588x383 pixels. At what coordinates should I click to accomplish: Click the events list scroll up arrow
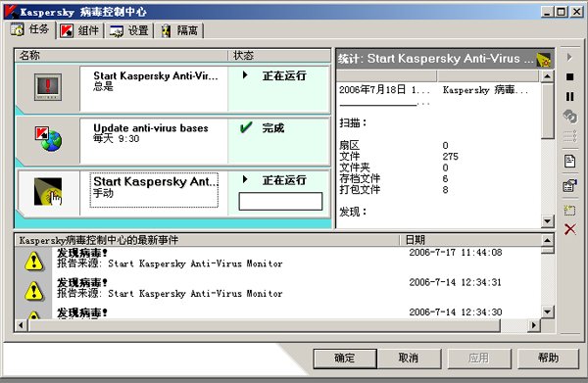pyautogui.click(x=547, y=240)
